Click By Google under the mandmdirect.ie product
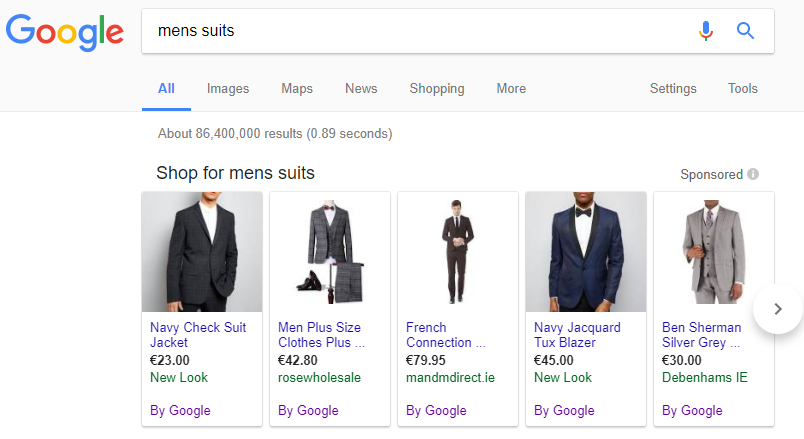The height and width of the screenshot is (439, 804). 436,411
